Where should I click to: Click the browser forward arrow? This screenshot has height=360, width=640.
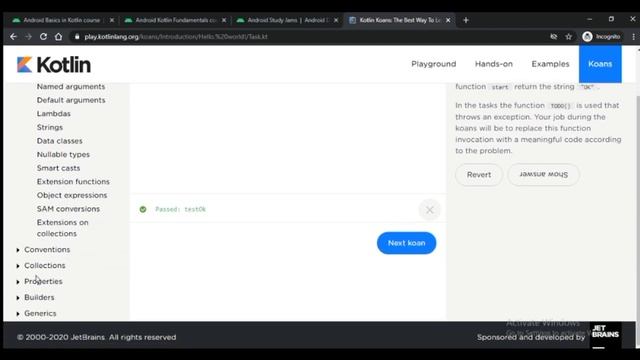tap(28, 36)
